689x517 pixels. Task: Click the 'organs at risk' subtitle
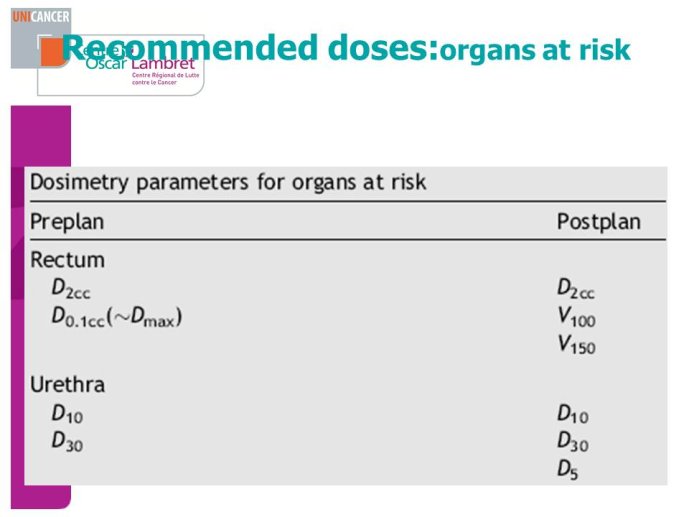[x=535, y=50]
